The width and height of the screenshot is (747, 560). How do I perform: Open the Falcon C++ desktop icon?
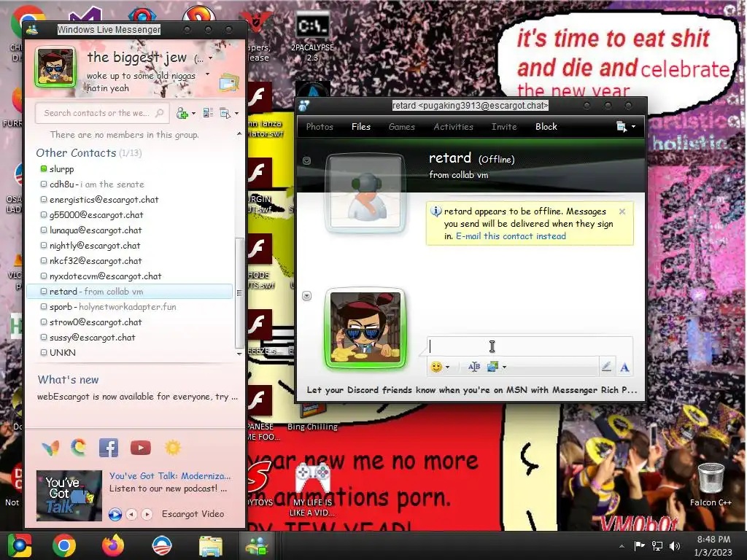tap(711, 485)
